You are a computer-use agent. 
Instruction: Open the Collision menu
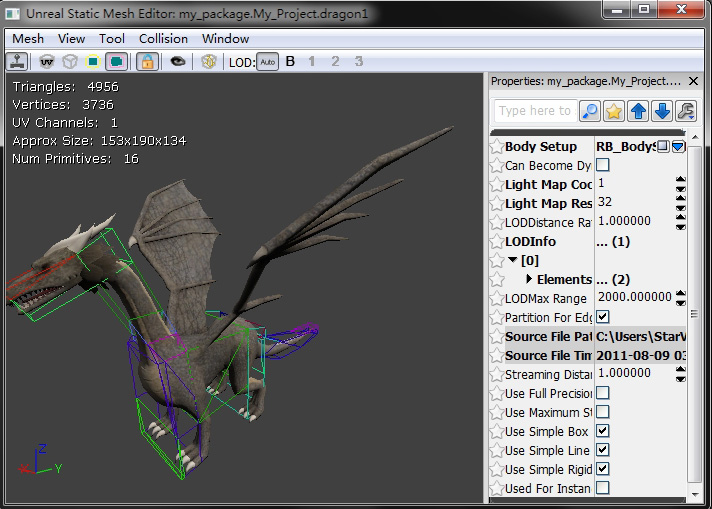(x=163, y=38)
